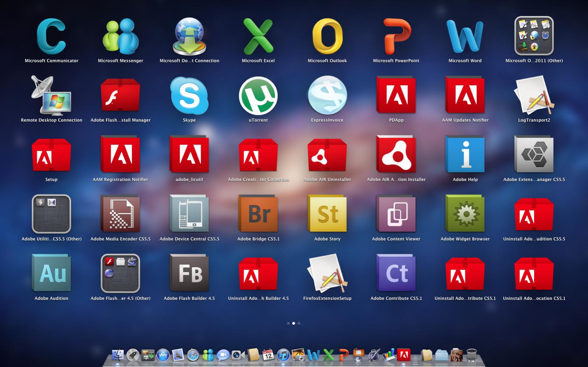The image size is (588, 367).
Task: Open the Adobe Creative Suite Master Collection item
Action: tap(258, 155)
